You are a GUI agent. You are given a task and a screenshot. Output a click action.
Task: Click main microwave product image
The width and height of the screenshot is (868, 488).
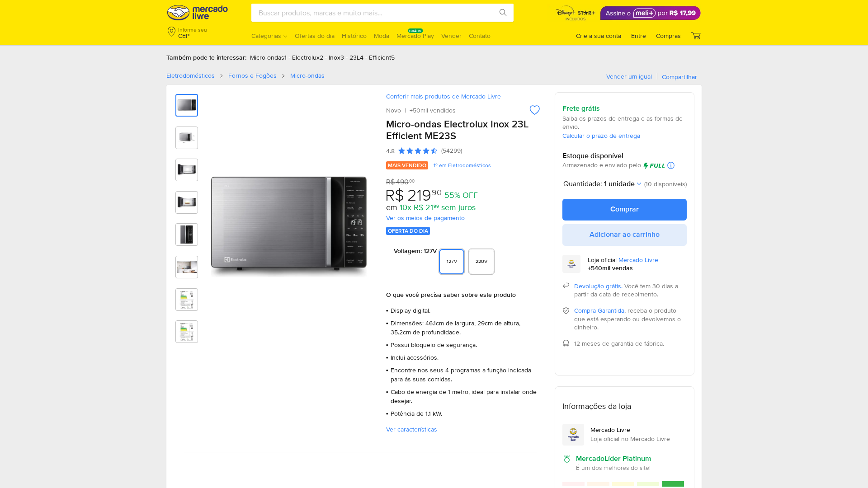click(x=289, y=226)
